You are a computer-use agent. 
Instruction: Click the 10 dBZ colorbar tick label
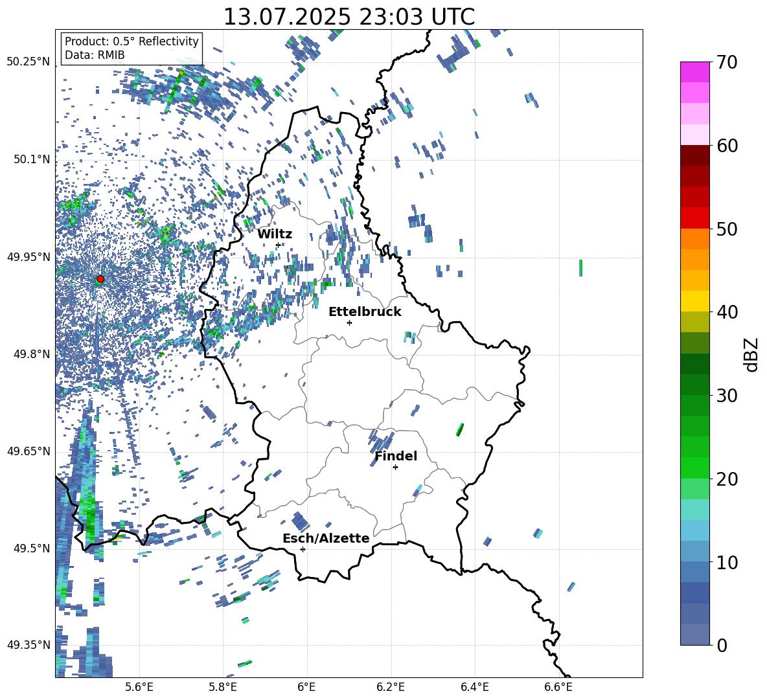(x=727, y=562)
